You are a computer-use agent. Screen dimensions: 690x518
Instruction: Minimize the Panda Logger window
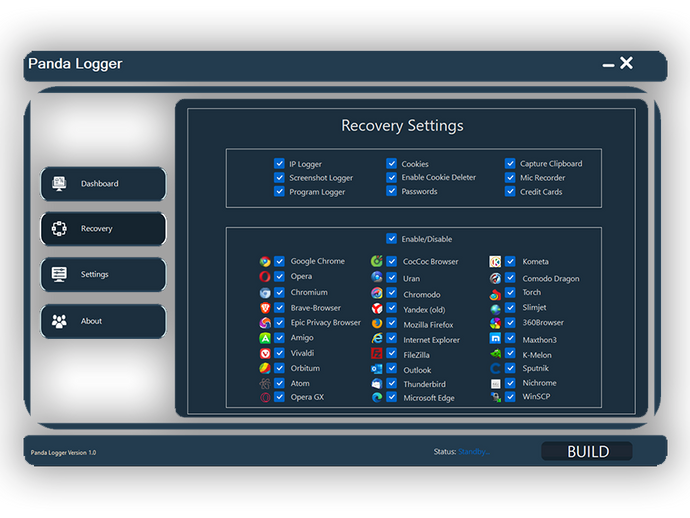(x=608, y=65)
